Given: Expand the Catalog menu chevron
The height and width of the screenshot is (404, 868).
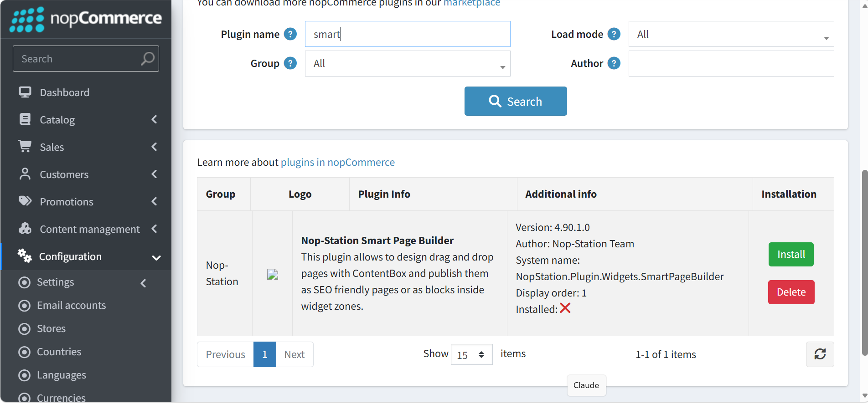Looking at the screenshot, I should (154, 119).
